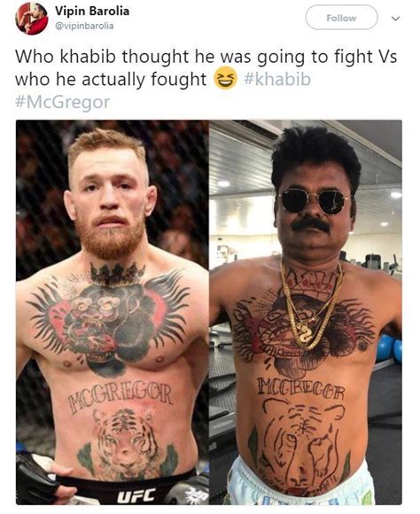Click the UFC logo on shorts
Viewport: 420px width, 514px height.
pyautogui.click(x=136, y=495)
